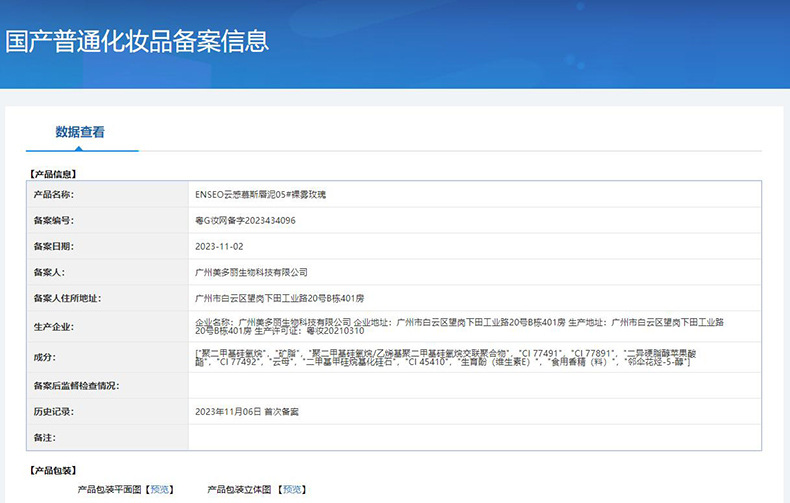Select address 广州市白云区望岗下田工业路20号B栋401房 in 住所地址 row
This screenshot has height=503, width=790.
pos(280,298)
